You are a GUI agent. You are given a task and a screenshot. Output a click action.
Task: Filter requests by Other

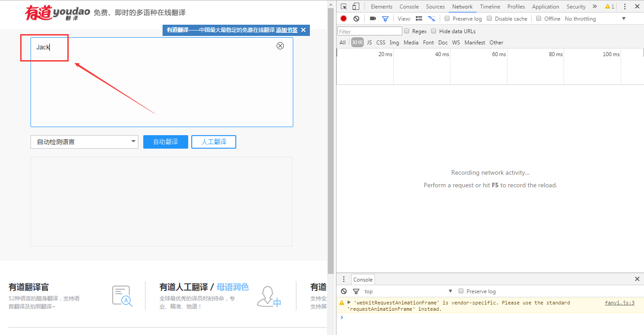click(496, 42)
